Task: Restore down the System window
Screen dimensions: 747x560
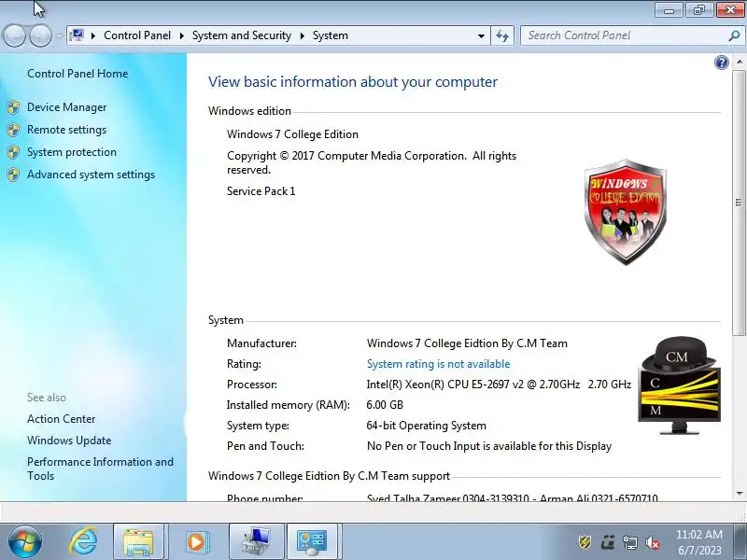Action: (x=699, y=10)
